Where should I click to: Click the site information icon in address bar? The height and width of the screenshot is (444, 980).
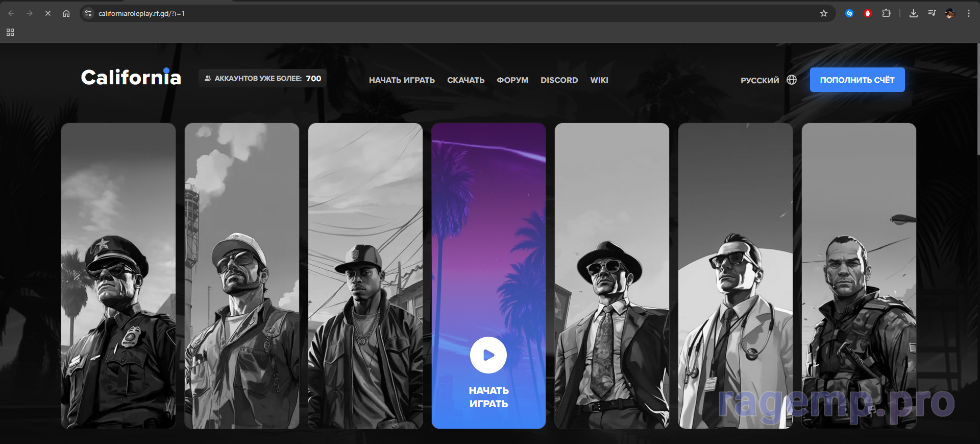coord(88,13)
